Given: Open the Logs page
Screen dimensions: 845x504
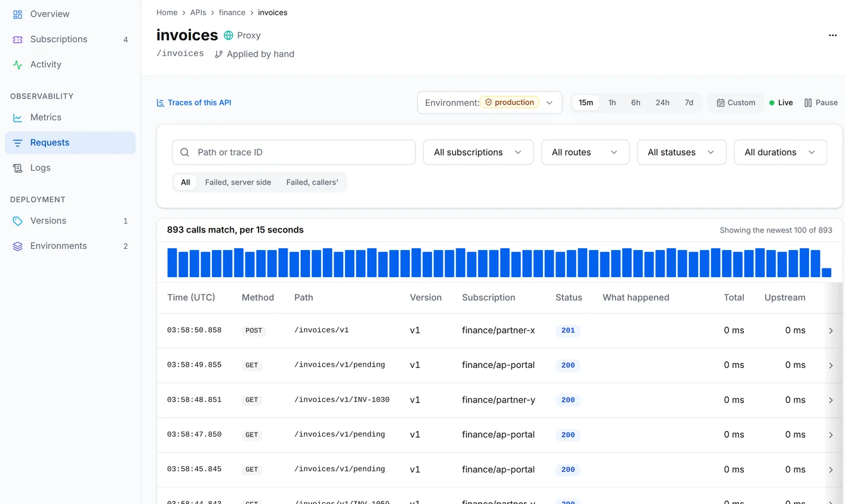Looking at the screenshot, I should pyautogui.click(x=70, y=168).
